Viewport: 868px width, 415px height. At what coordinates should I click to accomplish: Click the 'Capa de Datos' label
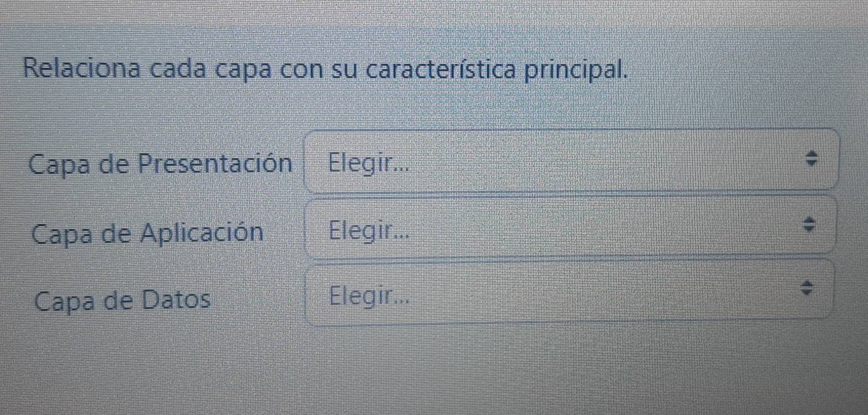(x=122, y=300)
